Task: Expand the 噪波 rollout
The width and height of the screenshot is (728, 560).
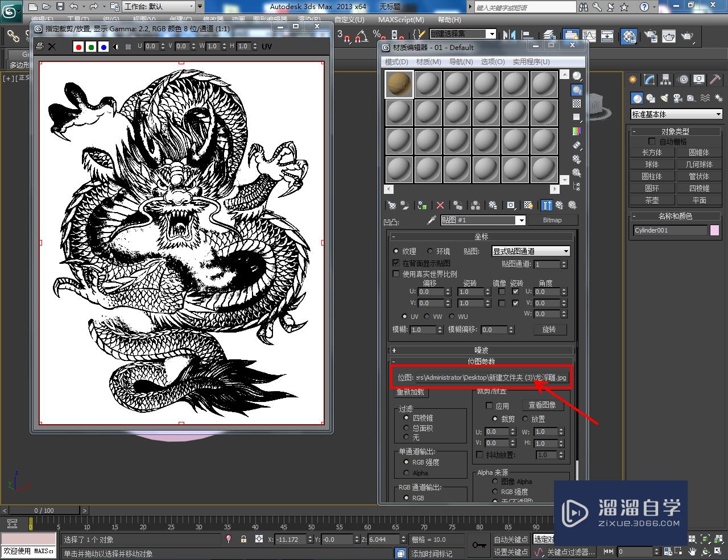Action: [481, 350]
